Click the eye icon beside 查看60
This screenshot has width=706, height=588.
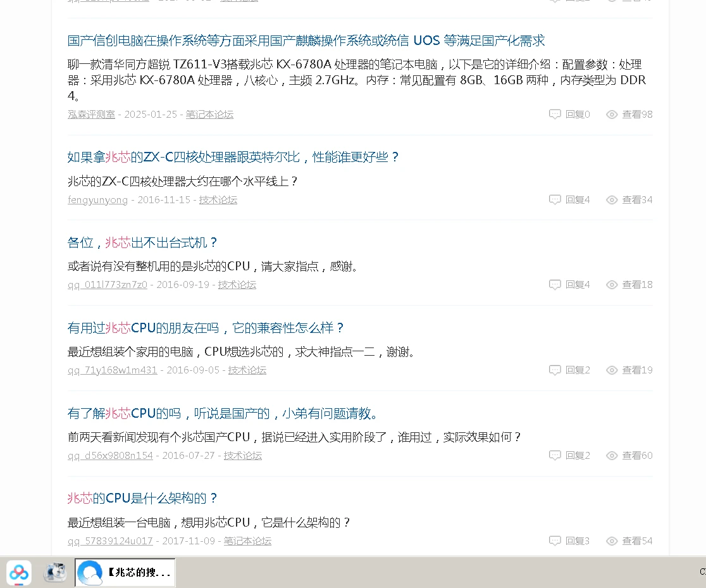612,456
